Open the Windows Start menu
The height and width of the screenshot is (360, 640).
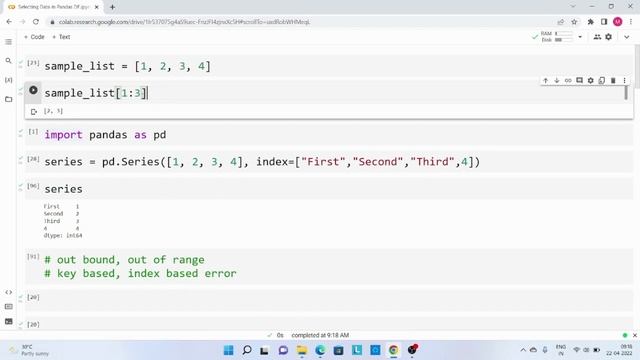point(229,350)
